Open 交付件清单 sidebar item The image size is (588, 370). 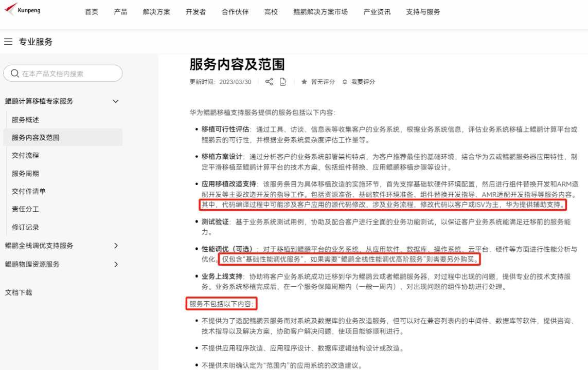[x=29, y=191]
